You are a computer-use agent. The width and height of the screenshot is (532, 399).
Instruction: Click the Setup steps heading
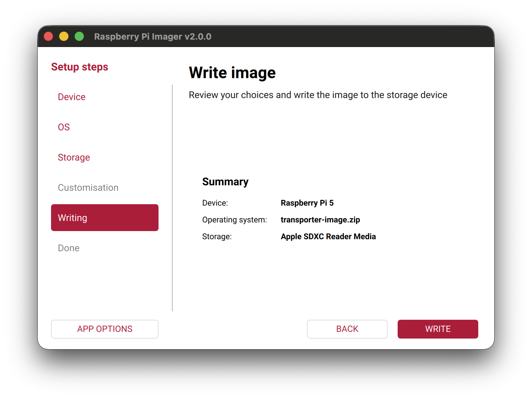(80, 67)
